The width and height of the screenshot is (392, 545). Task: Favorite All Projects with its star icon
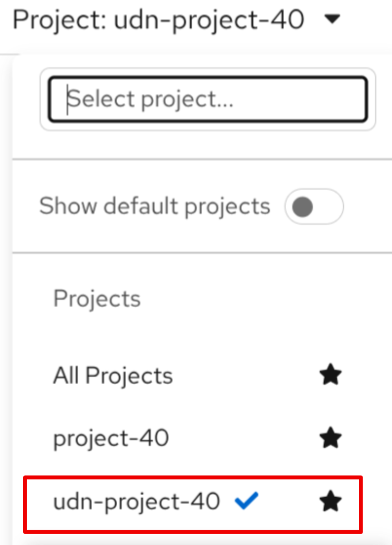(x=330, y=376)
